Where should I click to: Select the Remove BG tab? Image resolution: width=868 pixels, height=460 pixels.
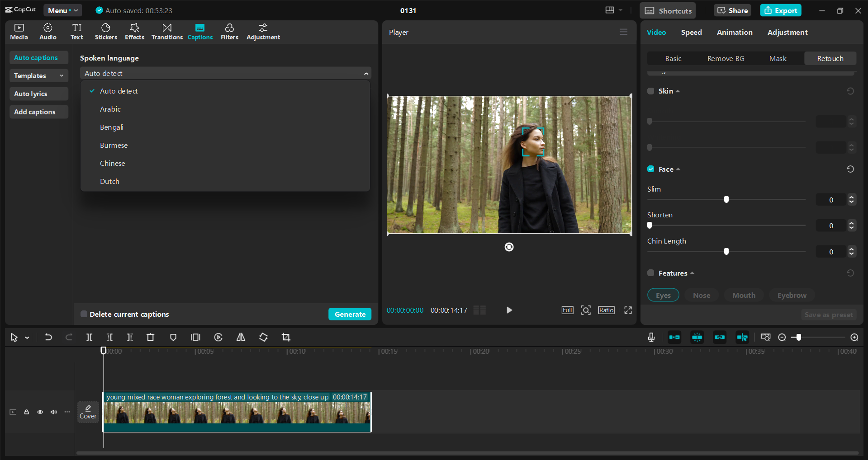click(726, 59)
